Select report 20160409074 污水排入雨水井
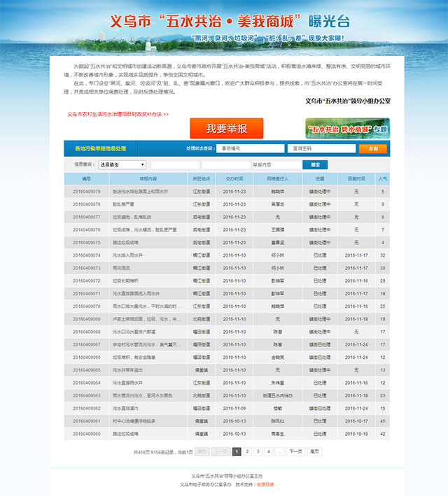 tap(127, 255)
